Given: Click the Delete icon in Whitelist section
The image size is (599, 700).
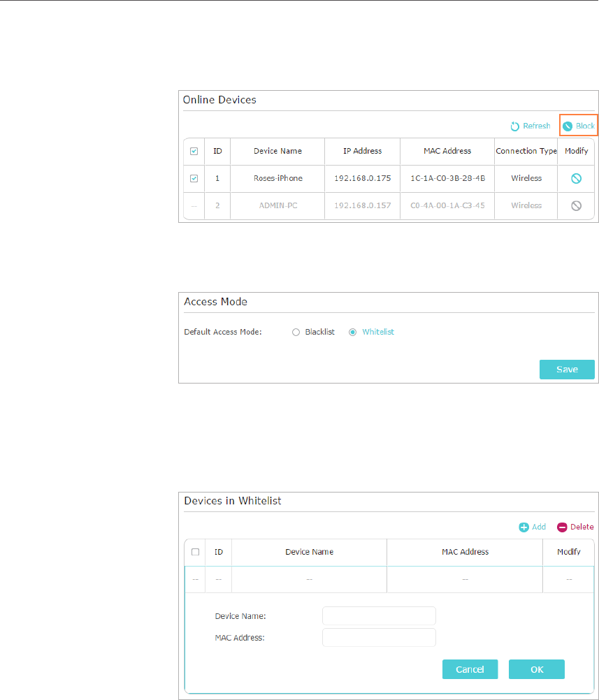Looking at the screenshot, I should (x=562, y=527).
